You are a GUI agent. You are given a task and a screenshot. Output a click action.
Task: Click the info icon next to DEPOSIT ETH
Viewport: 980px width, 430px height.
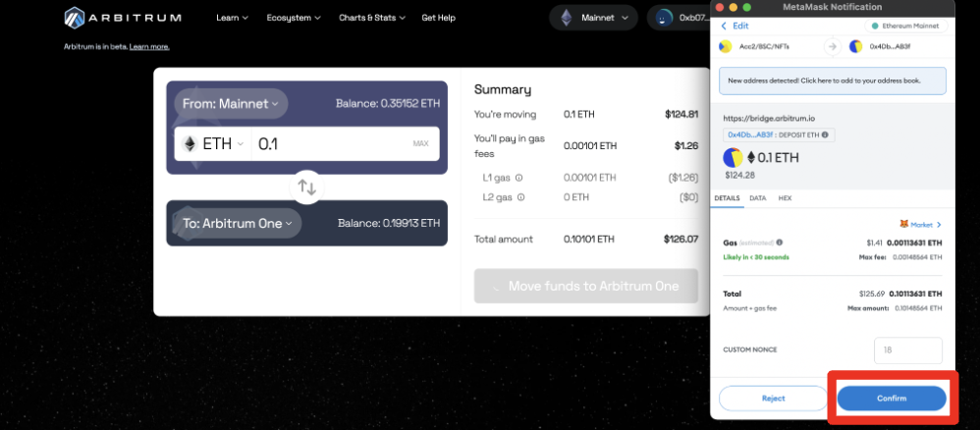click(825, 134)
